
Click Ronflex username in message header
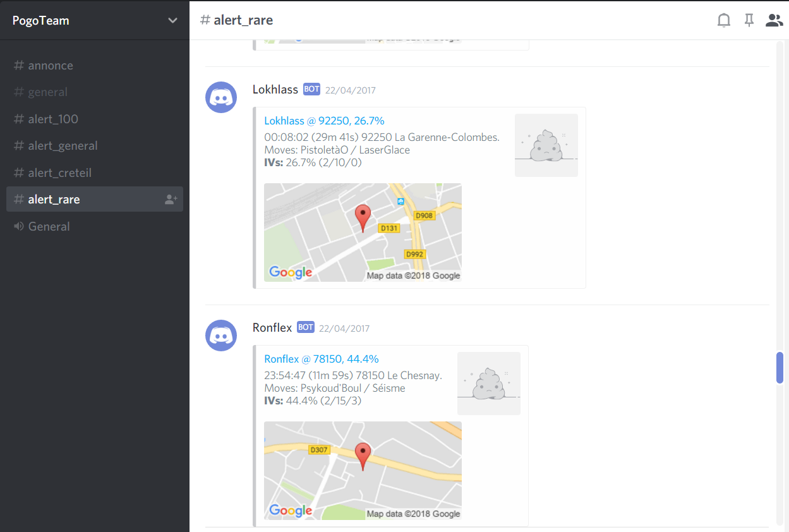pyautogui.click(x=272, y=328)
